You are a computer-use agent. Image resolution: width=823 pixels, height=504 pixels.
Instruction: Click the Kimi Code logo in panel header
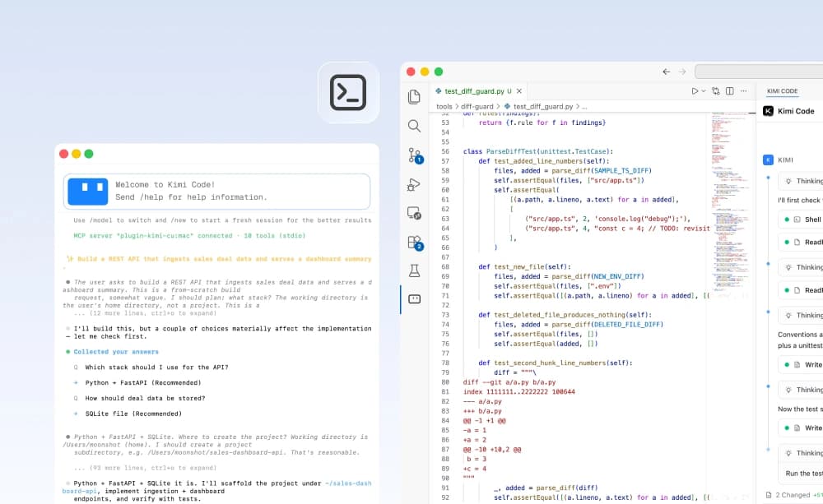768,111
